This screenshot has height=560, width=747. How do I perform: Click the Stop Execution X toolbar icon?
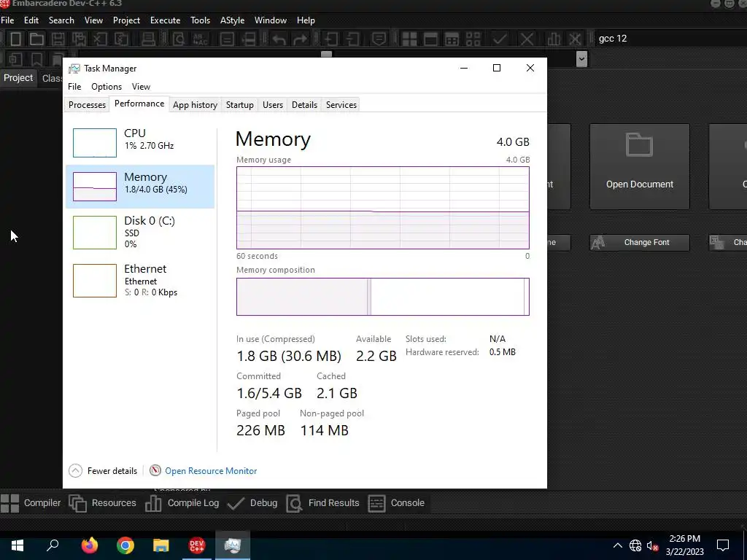527,39
